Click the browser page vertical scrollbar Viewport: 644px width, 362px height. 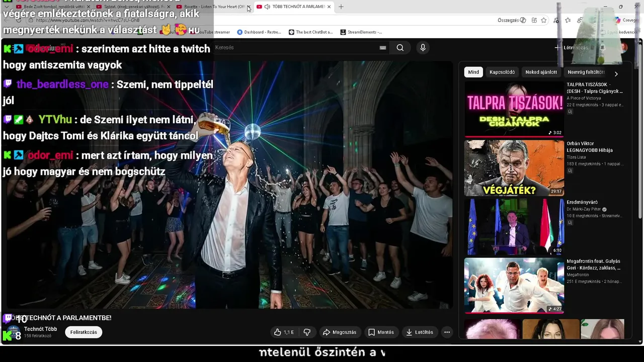pyautogui.click(x=640, y=131)
